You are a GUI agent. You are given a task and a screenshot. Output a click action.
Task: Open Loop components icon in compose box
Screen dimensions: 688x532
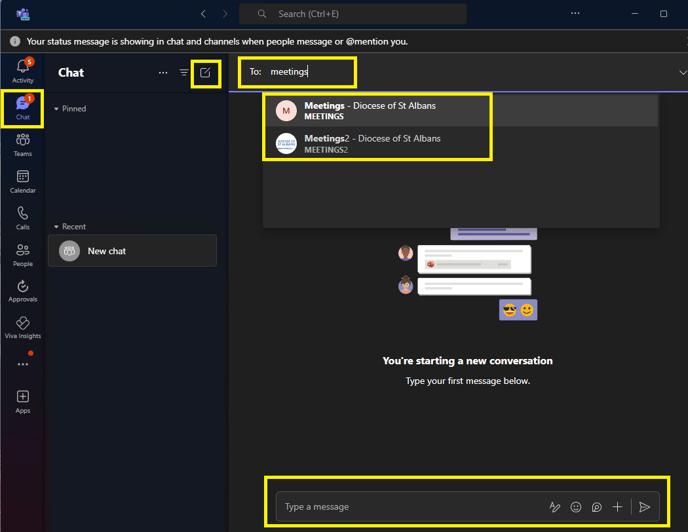(x=597, y=507)
